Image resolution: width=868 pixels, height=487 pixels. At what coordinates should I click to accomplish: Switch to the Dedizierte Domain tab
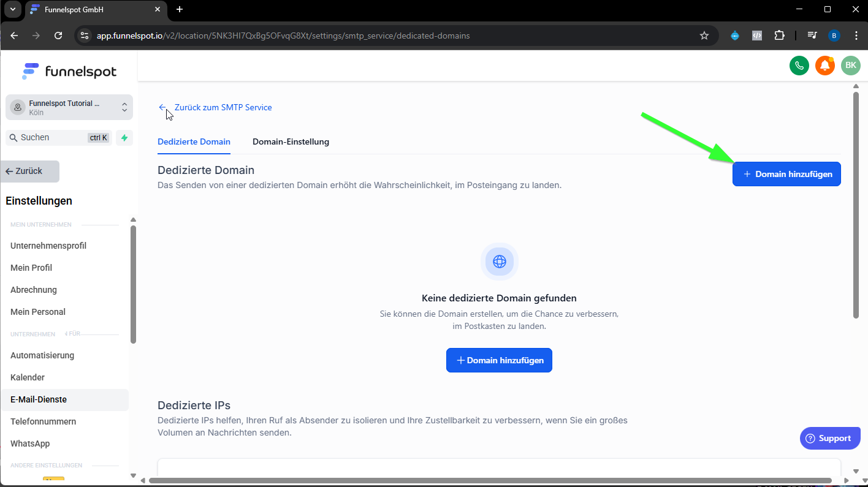[194, 142]
